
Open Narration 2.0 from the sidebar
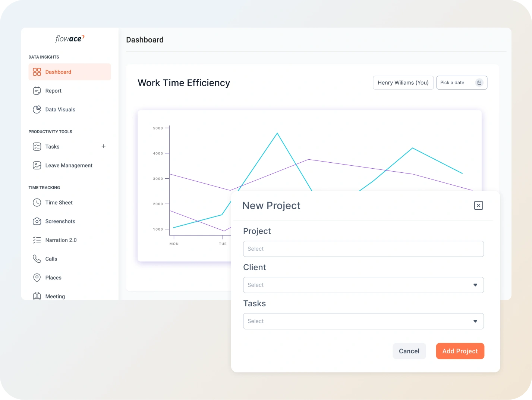[x=61, y=240]
